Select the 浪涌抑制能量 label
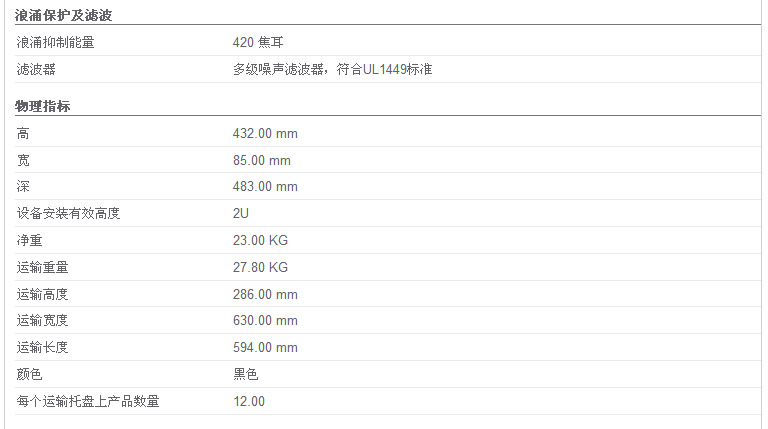This screenshot has height=429, width=768. click(x=55, y=42)
